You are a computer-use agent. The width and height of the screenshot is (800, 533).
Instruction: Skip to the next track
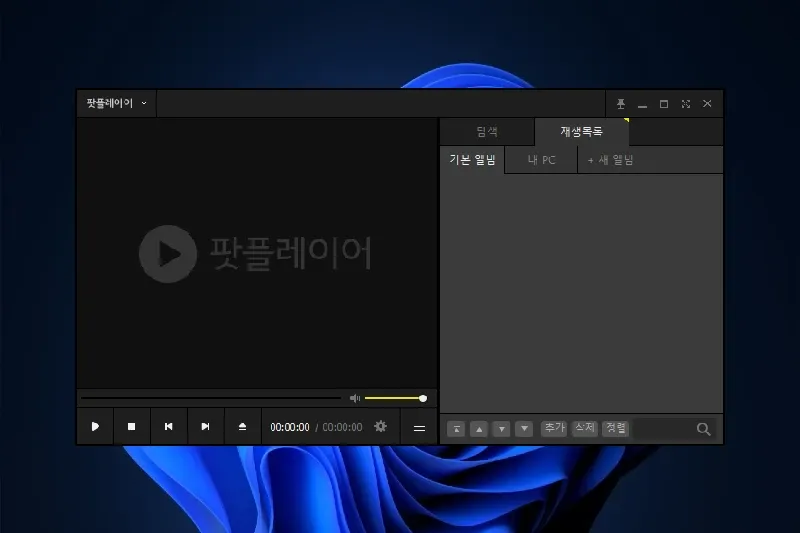205,426
